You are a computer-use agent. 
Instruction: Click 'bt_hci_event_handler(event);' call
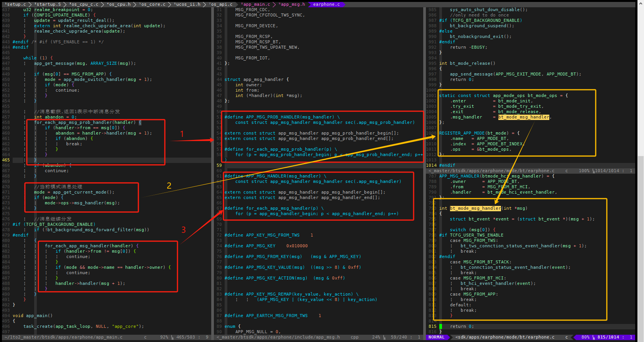coord(498,283)
